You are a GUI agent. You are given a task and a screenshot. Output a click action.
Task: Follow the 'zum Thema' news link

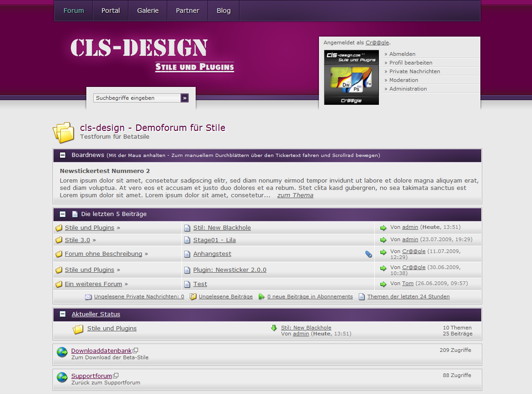point(295,195)
